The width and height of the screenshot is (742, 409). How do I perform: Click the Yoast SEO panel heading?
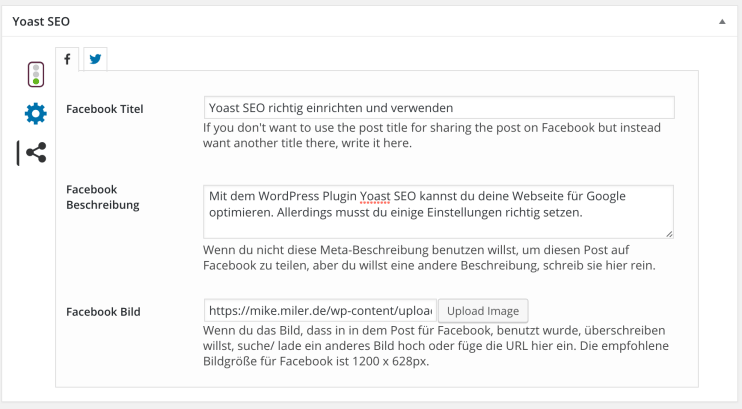tap(41, 21)
